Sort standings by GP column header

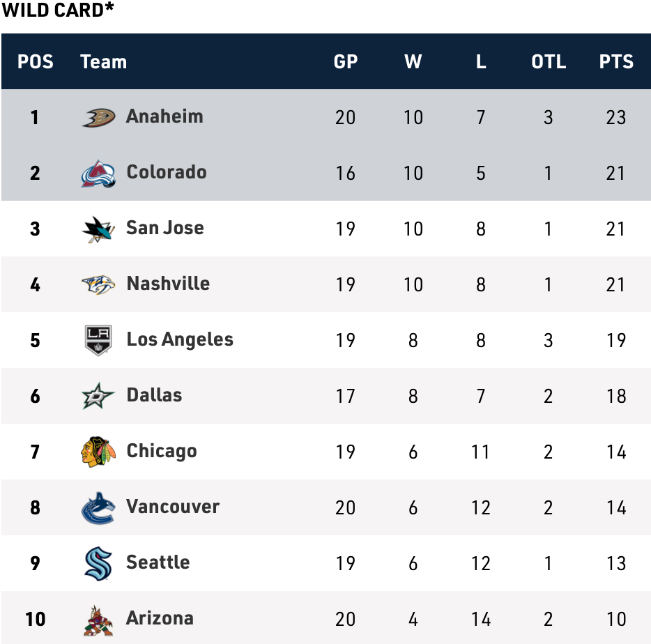tap(346, 61)
